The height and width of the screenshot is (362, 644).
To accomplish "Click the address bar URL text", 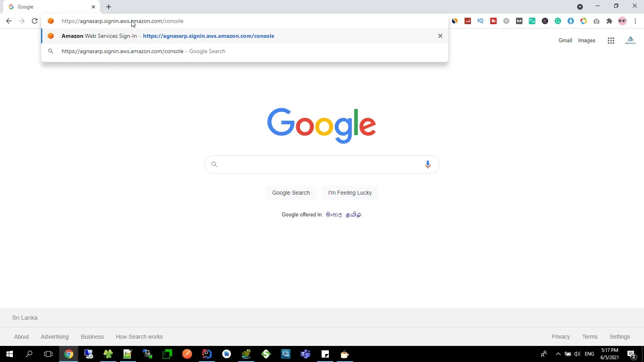I will click(122, 21).
